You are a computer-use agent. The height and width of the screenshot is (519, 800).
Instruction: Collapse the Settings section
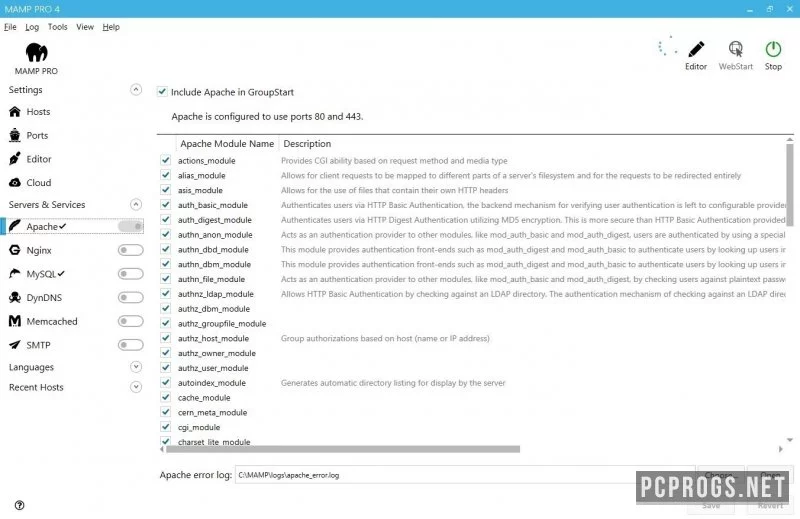(x=136, y=90)
